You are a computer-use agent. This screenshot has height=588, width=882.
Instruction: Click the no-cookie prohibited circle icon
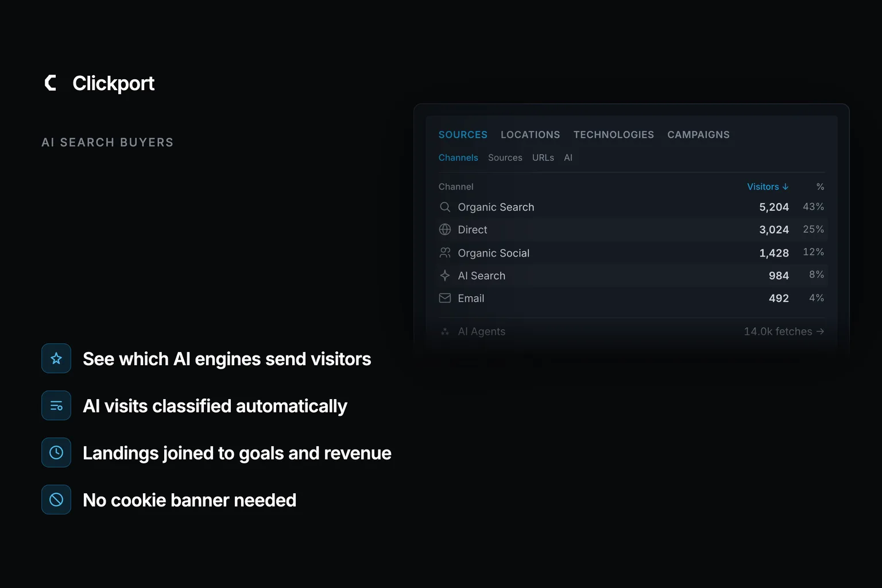(56, 500)
